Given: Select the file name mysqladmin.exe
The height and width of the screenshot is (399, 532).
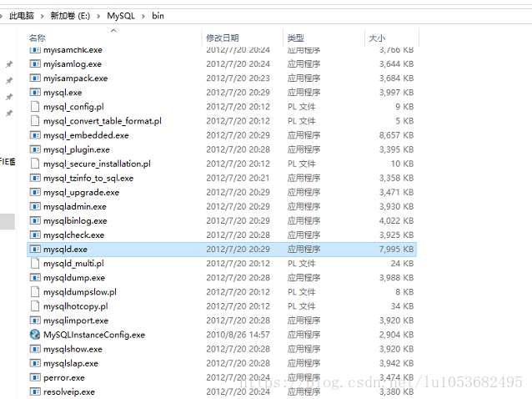Looking at the screenshot, I should point(75,206).
